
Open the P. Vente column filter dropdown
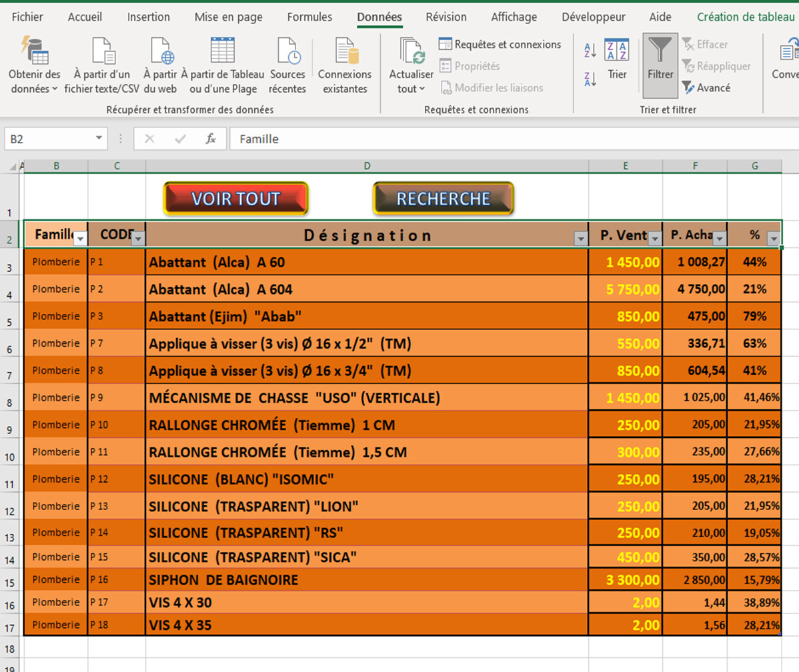pos(655,239)
